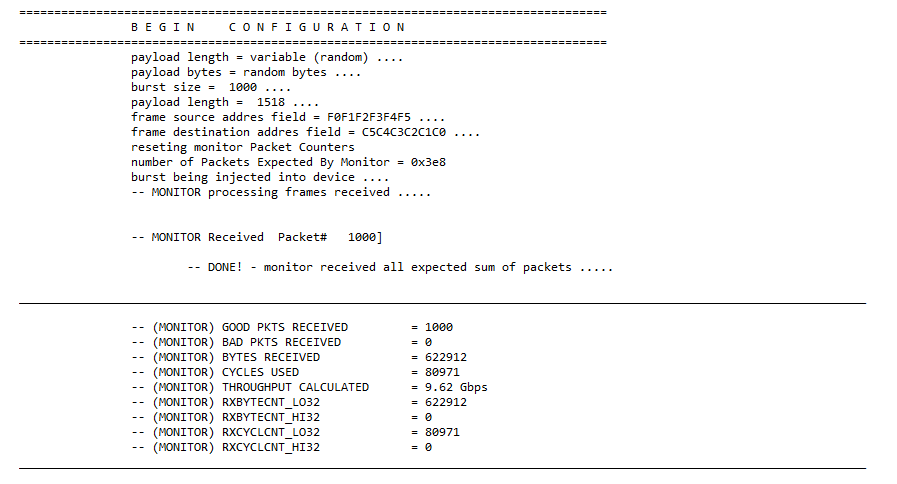This screenshot has width=897, height=484.
Task: Click the 'burst being injected into device' line
Action: click(x=260, y=177)
